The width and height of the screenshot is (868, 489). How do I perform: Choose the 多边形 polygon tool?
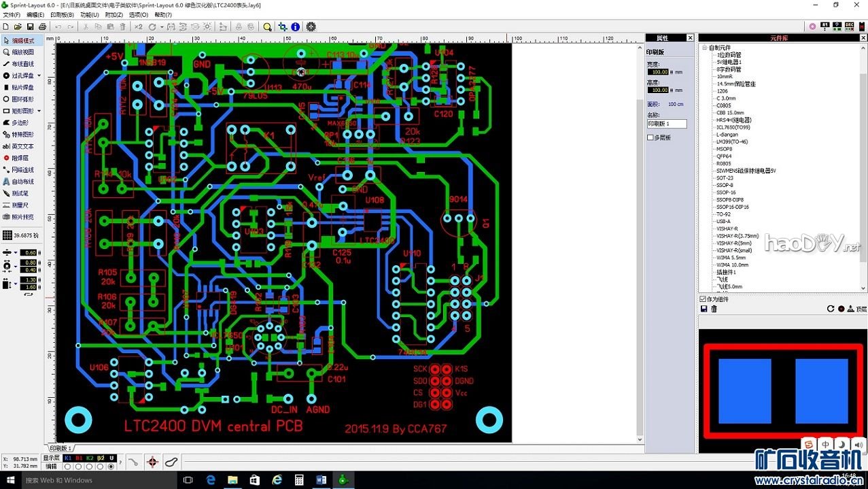pyautogui.click(x=20, y=122)
